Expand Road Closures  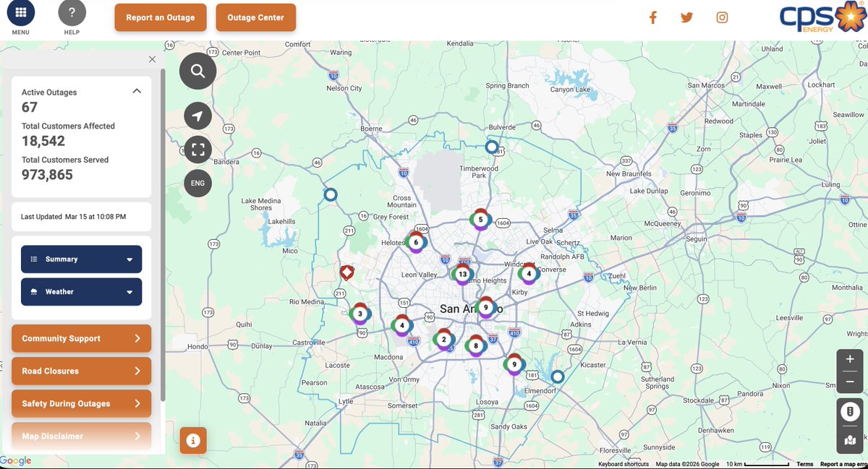[x=82, y=371]
